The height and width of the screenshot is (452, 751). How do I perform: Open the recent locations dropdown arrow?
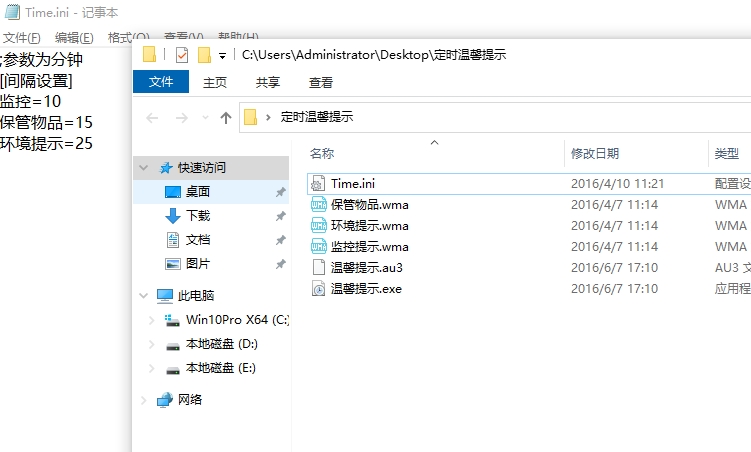point(203,118)
